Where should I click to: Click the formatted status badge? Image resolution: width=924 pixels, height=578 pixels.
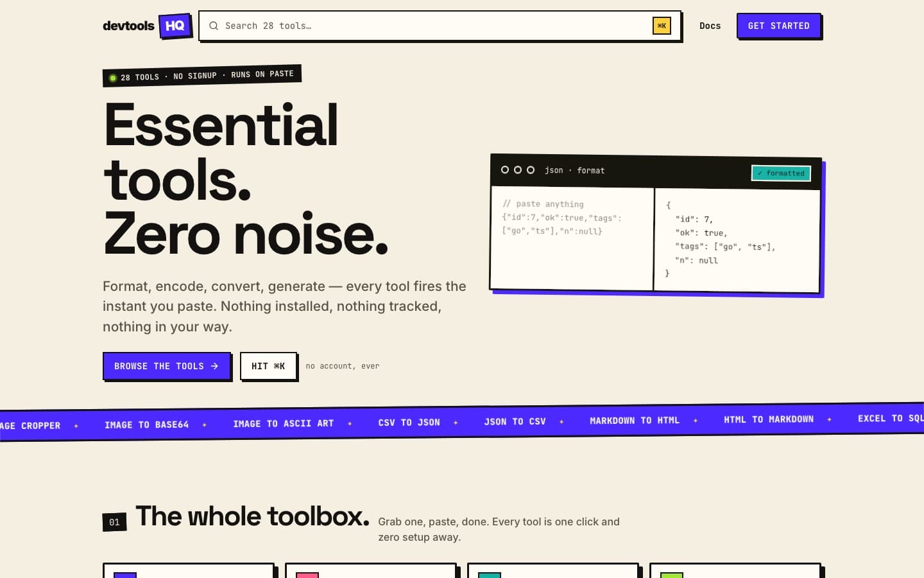click(x=781, y=173)
